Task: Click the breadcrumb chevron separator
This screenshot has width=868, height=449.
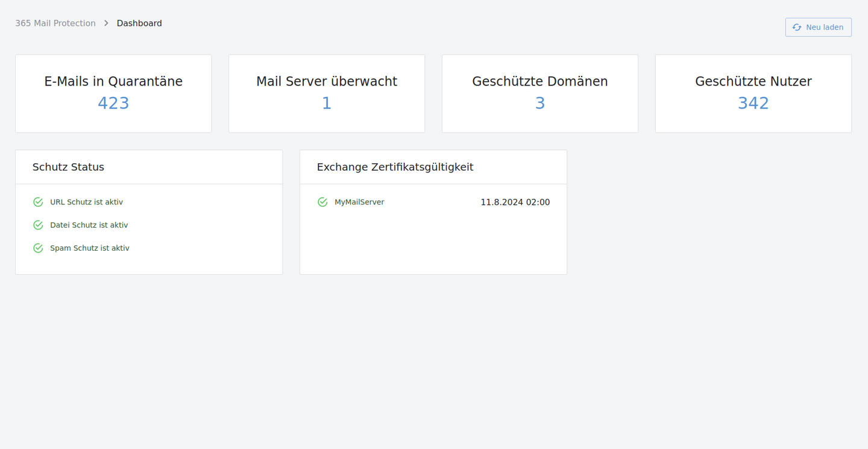Action: pyautogui.click(x=106, y=24)
